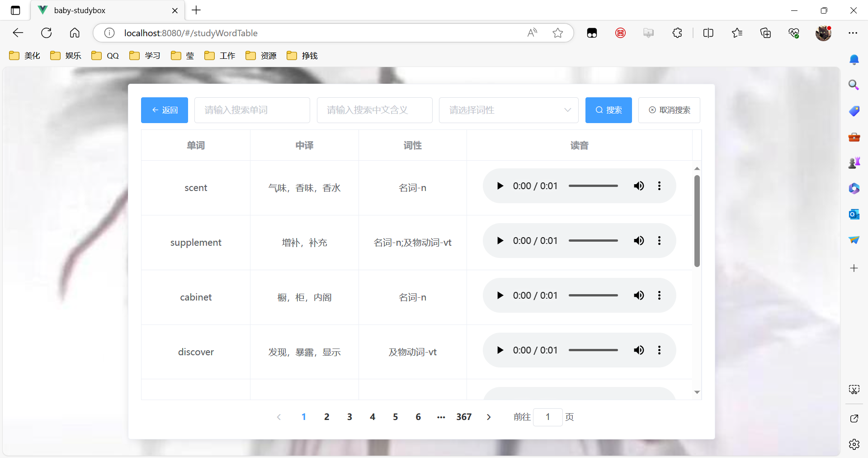
Task: Mute the supplement audio player
Action: point(639,241)
